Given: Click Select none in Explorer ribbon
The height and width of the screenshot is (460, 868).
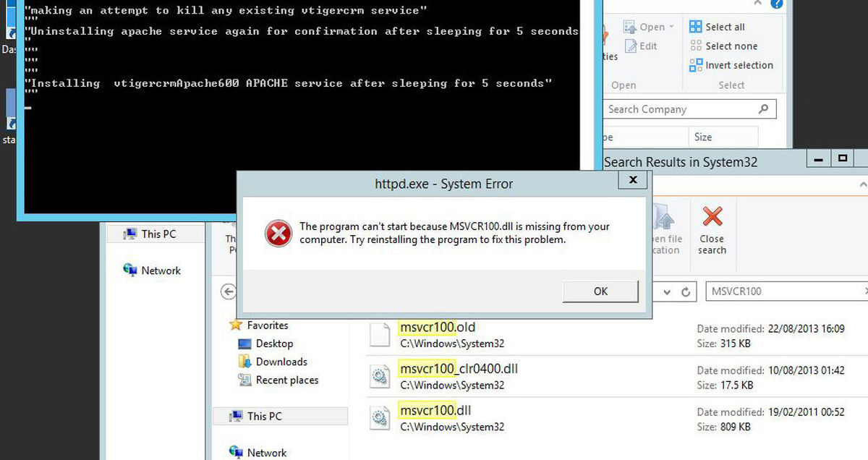Looking at the screenshot, I should pos(723,46).
